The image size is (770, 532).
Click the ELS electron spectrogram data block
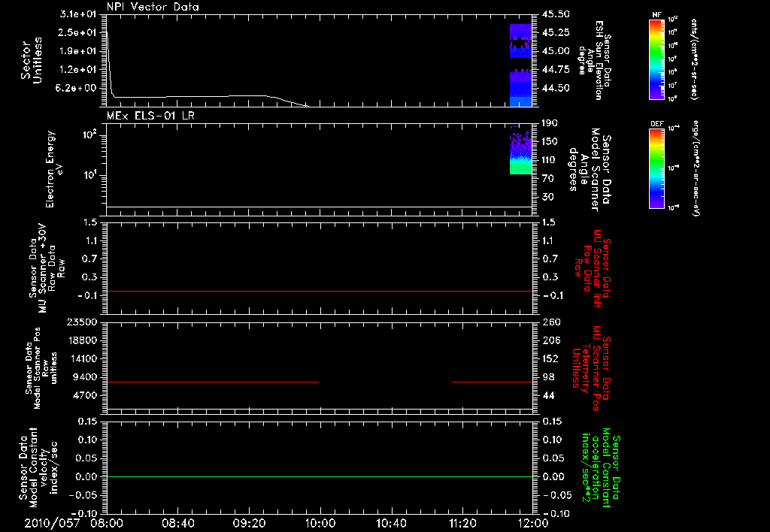tap(521, 150)
